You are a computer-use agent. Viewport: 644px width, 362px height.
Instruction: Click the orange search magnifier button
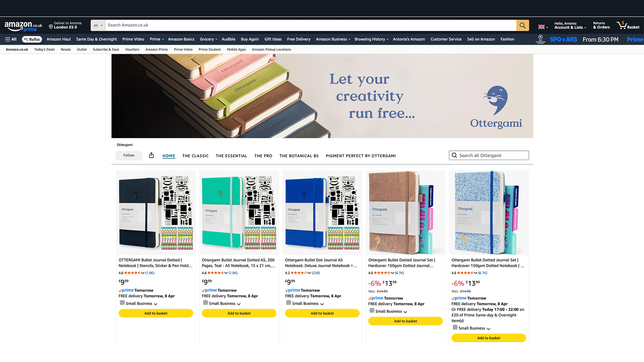(x=522, y=25)
